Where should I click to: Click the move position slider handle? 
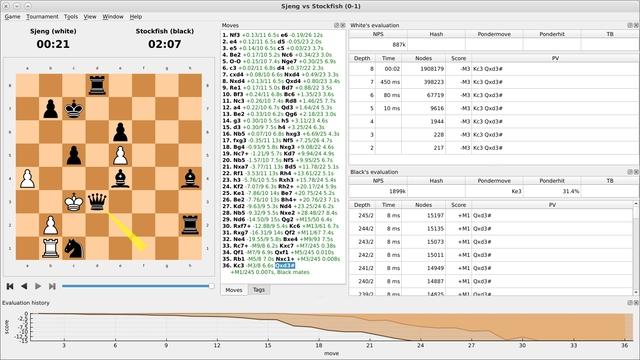click(211, 286)
